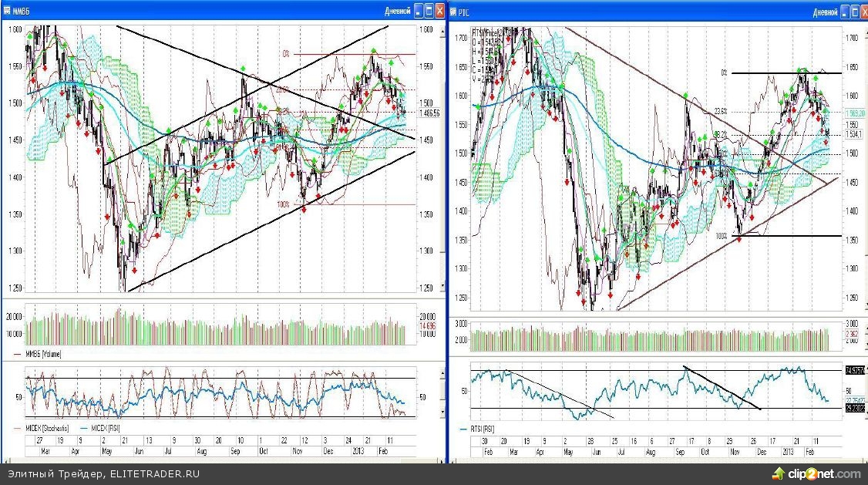Click the 0% Fibonacci label in ММВБ chart

[x=286, y=54]
